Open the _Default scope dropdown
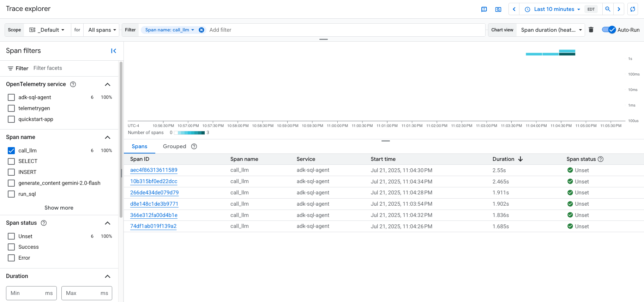The width and height of the screenshot is (644, 302). [47, 30]
